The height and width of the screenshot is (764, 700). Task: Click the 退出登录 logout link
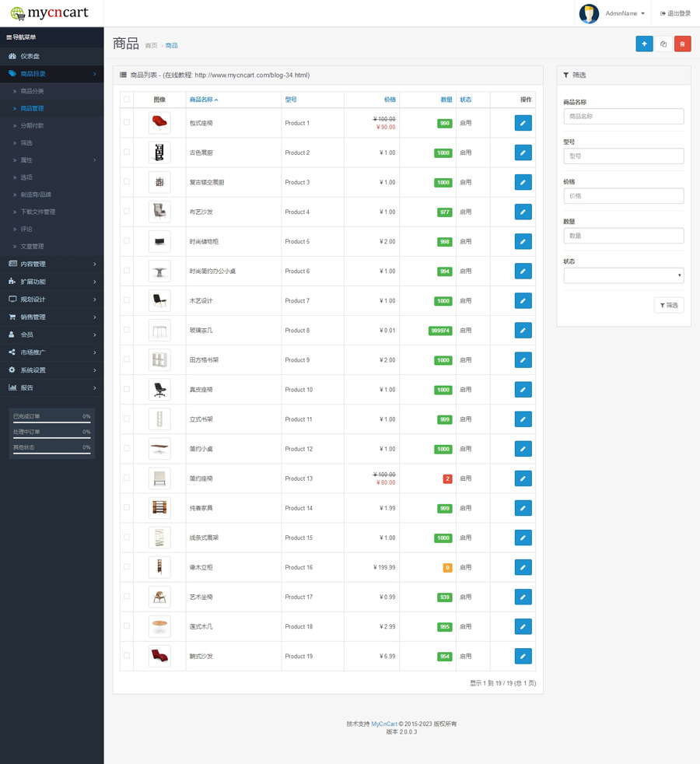(x=675, y=14)
